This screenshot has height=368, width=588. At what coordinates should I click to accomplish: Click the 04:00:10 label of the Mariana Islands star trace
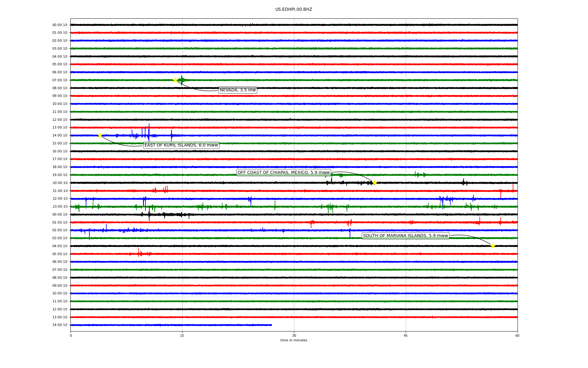(60, 246)
